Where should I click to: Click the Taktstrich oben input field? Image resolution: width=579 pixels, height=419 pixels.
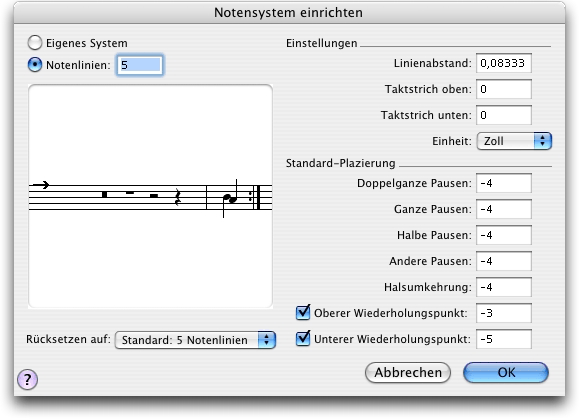pyautogui.click(x=504, y=89)
